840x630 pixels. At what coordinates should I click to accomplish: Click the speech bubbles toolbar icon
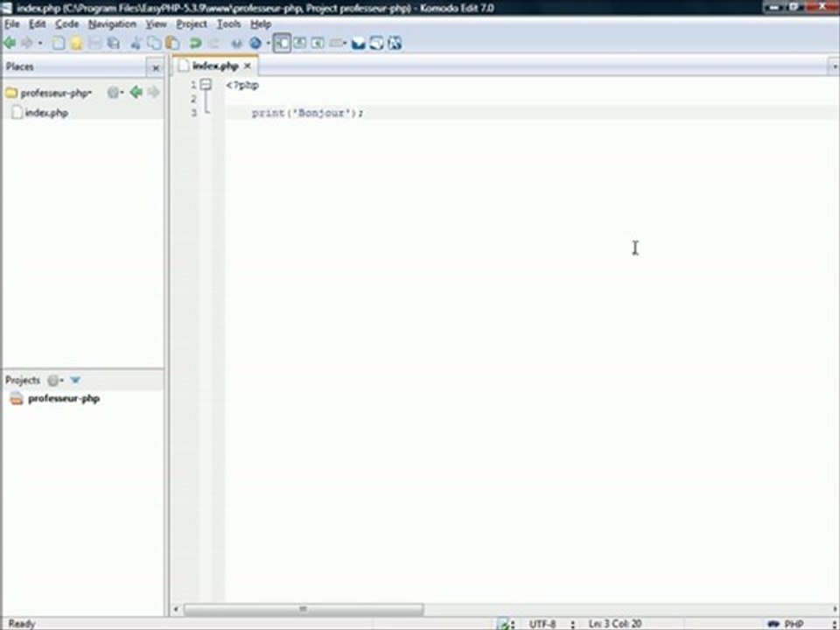point(376,43)
